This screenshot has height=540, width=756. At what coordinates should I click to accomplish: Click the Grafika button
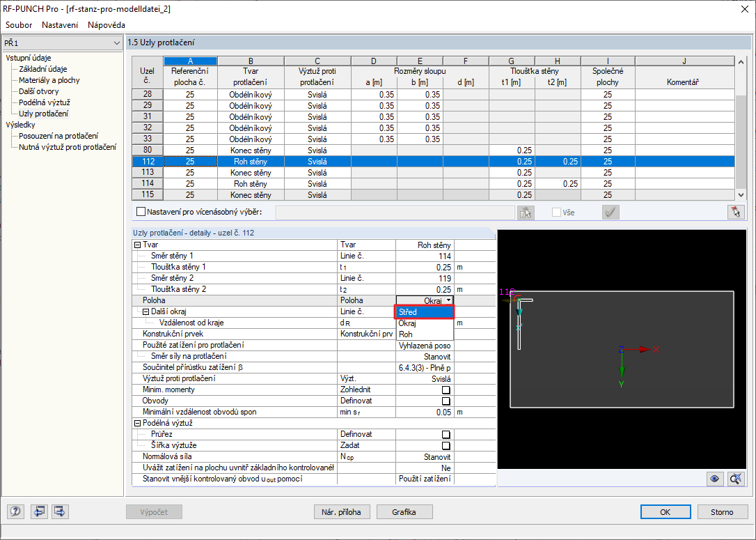(404, 512)
